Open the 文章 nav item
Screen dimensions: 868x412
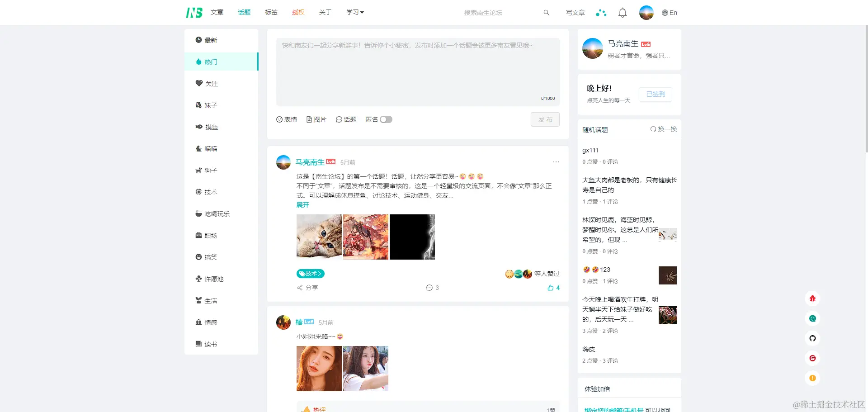pos(217,12)
